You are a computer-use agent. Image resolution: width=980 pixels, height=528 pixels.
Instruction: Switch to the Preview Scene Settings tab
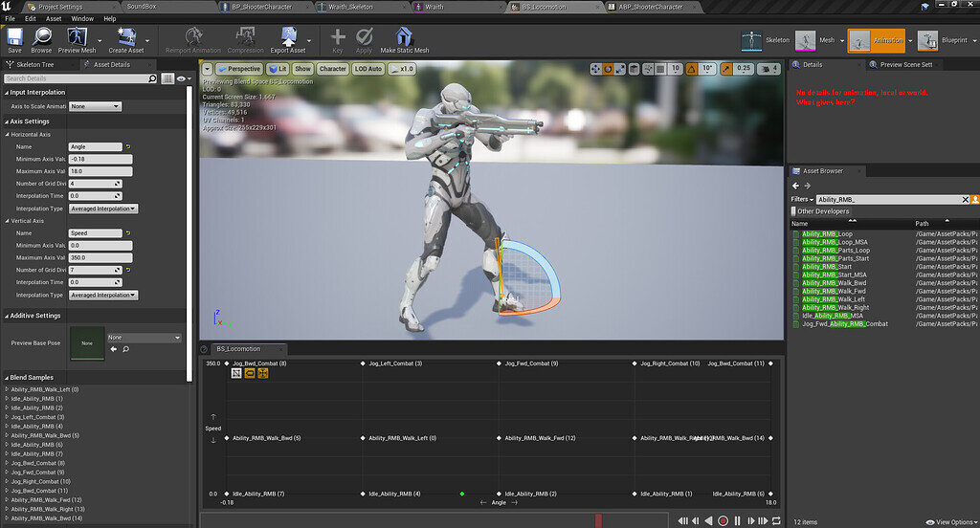(905, 64)
